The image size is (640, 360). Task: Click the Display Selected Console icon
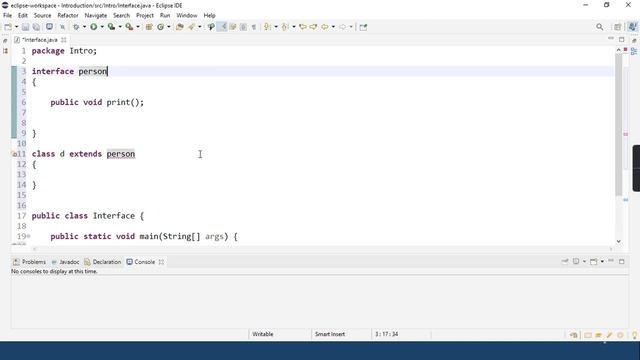click(576, 261)
